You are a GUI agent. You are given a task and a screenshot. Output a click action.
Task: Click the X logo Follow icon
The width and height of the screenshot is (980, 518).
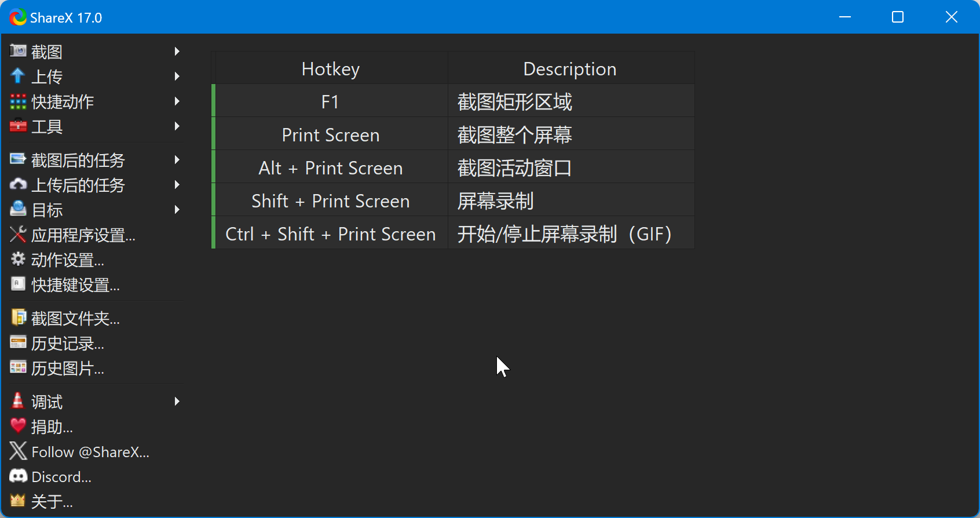coord(18,451)
